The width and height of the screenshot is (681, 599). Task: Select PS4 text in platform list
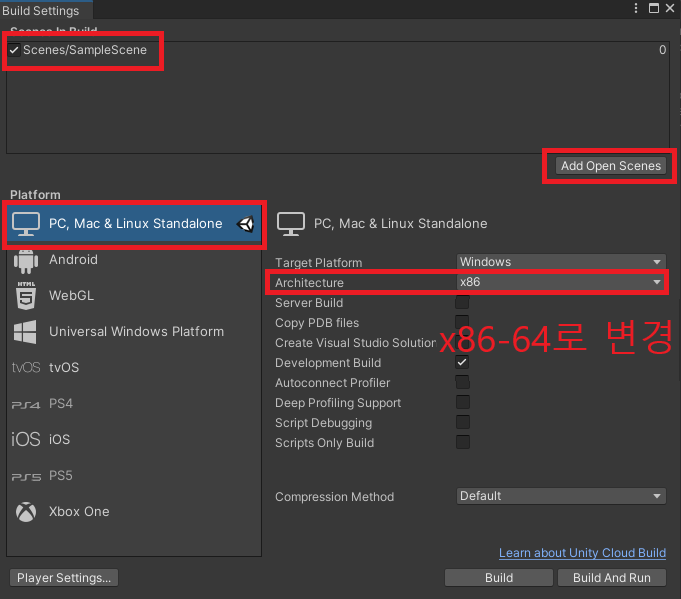coord(61,404)
